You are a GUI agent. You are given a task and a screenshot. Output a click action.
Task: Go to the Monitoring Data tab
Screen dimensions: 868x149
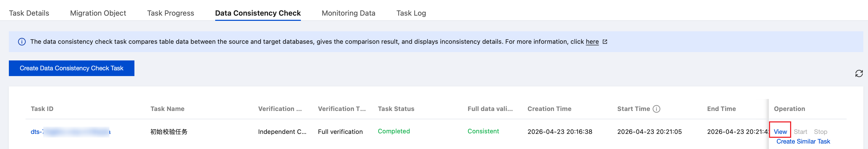pos(348,13)
